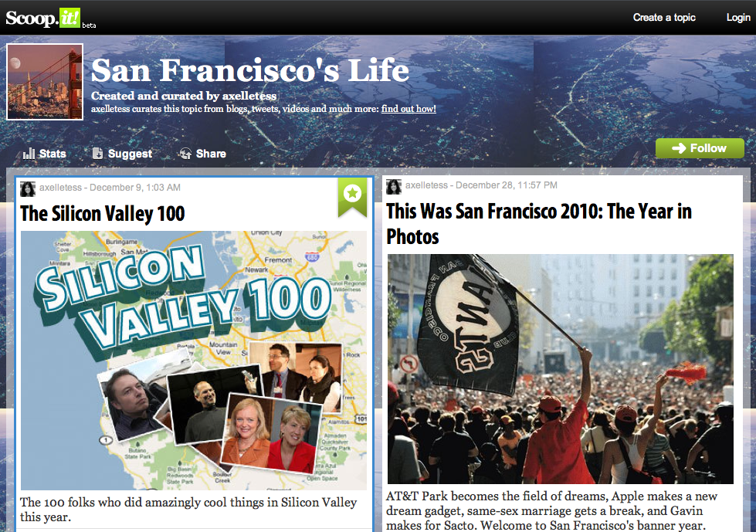Open 'This Was San Francisco 2010' headline
The image size is (756, 532).
coord(539,224)
